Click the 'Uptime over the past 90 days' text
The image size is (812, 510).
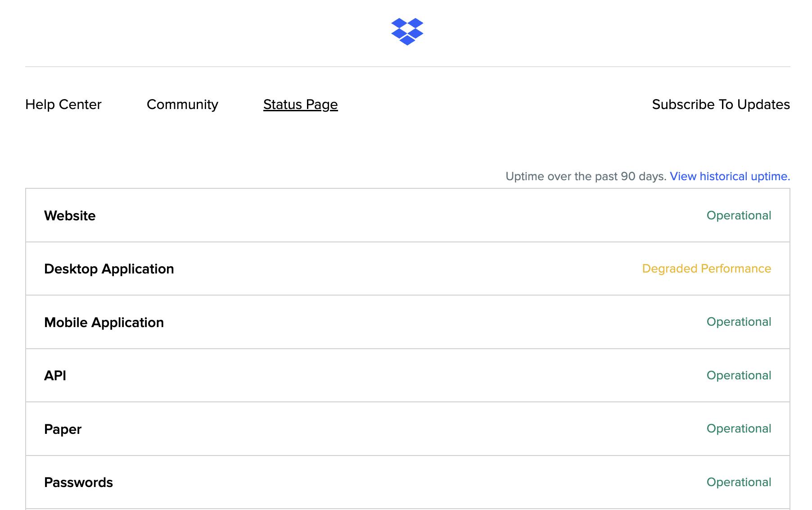[x=586, y=176]
